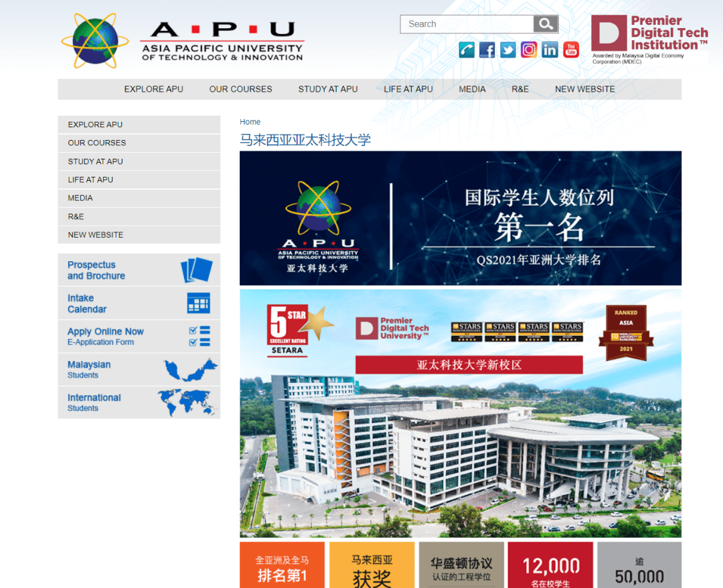Click the Malaysia map icon

(190, 370)
